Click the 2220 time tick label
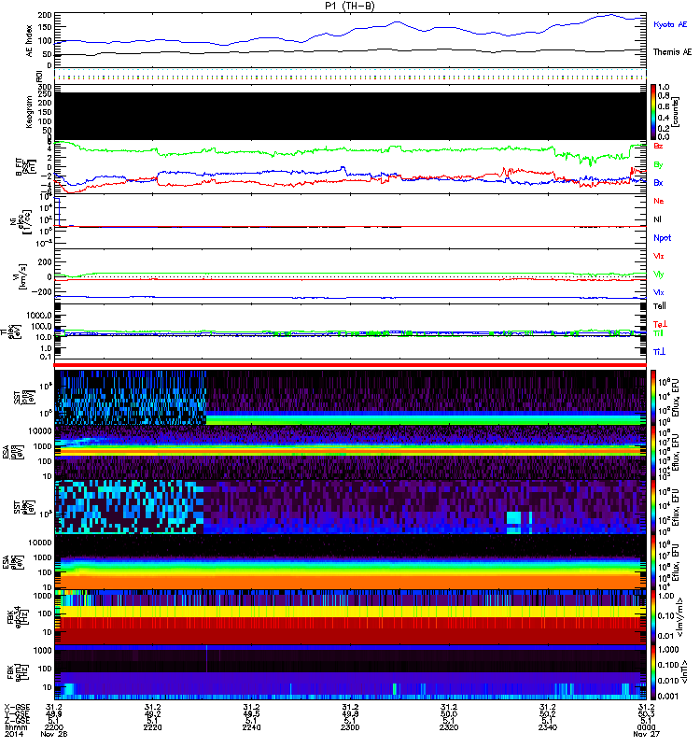 click(152, 727)
